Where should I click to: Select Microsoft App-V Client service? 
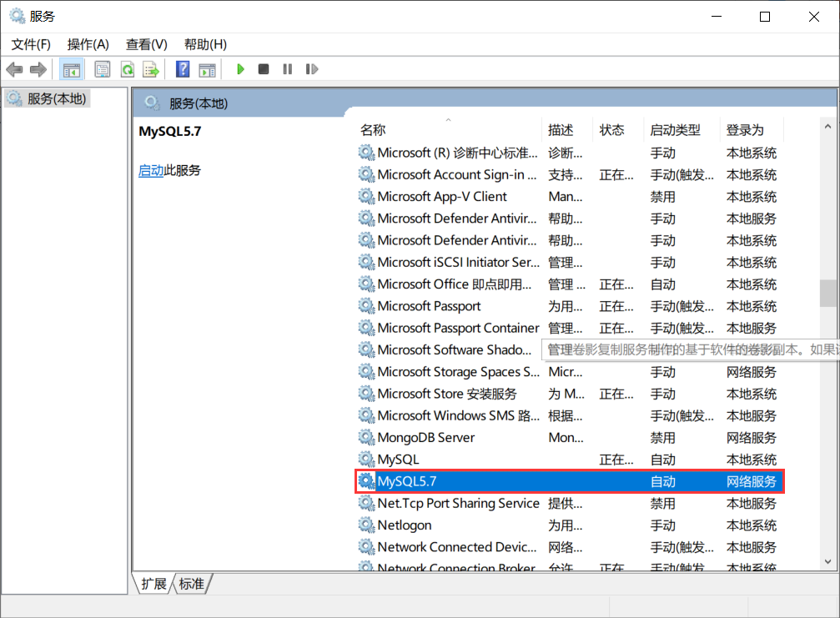tap(570, 197)
